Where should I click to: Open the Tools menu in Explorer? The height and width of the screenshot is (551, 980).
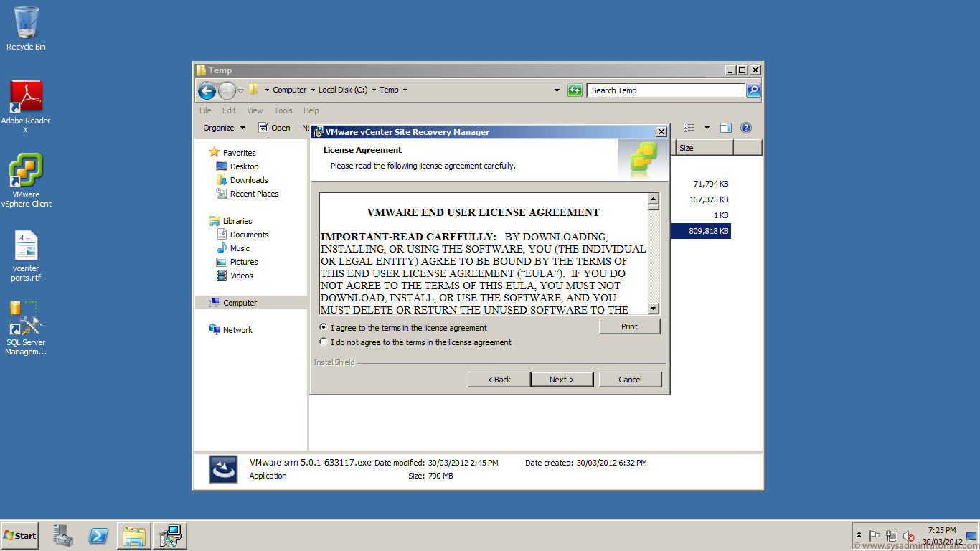[x=283, y=110]
